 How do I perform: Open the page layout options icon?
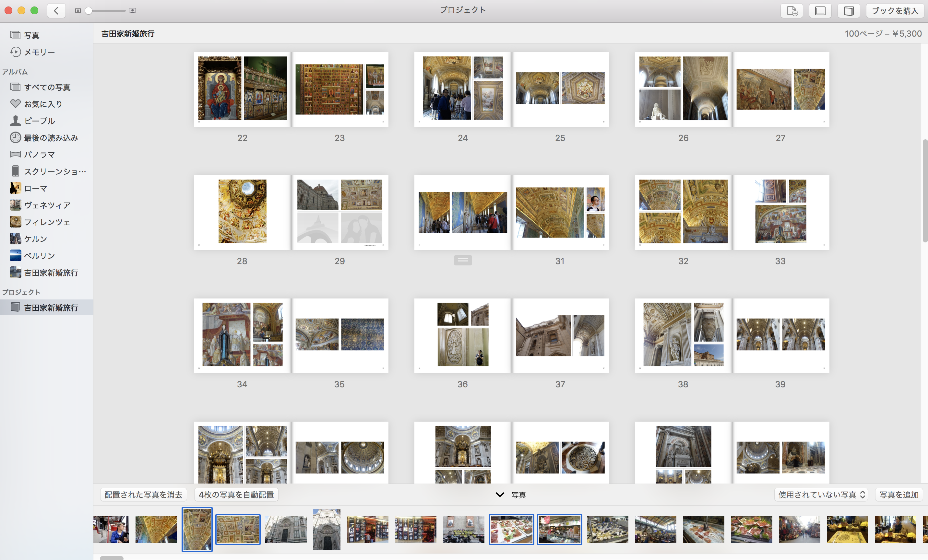point(820,11)
